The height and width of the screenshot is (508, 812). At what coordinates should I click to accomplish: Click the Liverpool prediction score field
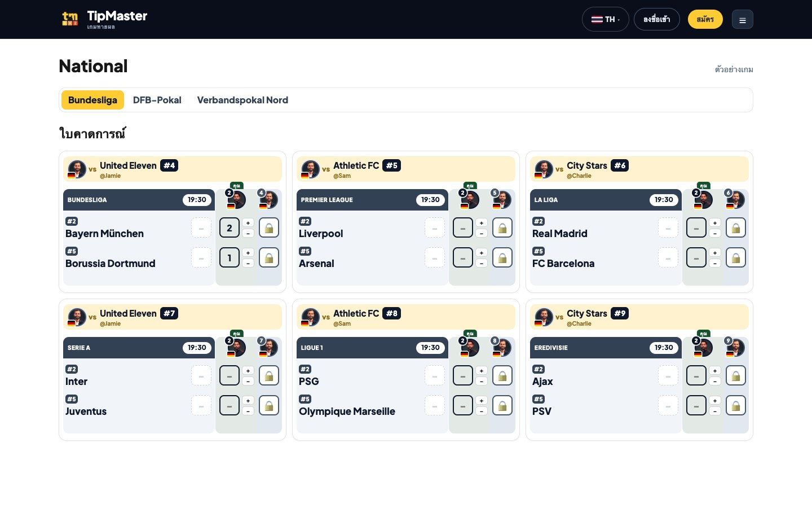463,228
